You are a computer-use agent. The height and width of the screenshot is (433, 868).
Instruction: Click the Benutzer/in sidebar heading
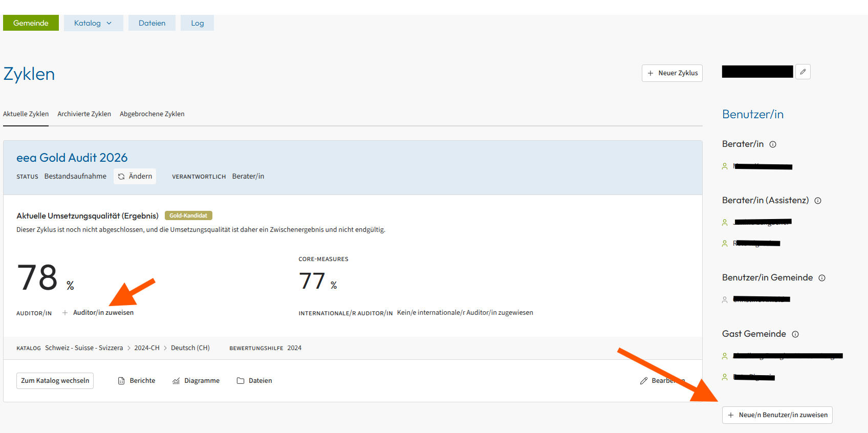pyautogui.click(x=753, y=115)
